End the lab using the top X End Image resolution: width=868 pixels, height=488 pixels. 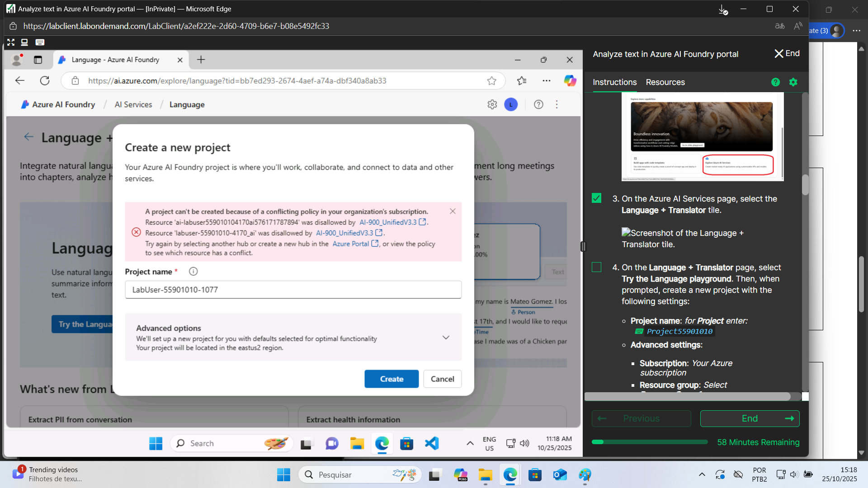coord(787,54)
